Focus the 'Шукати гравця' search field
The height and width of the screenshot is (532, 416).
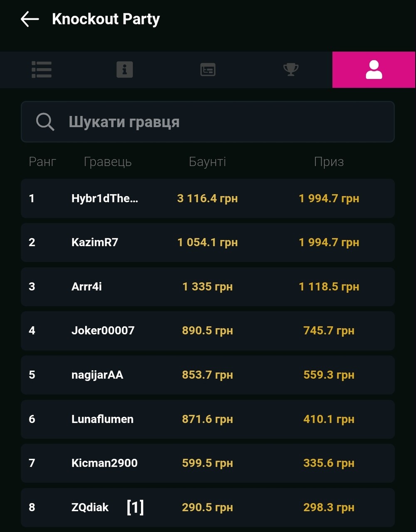[x=208, y=122]
